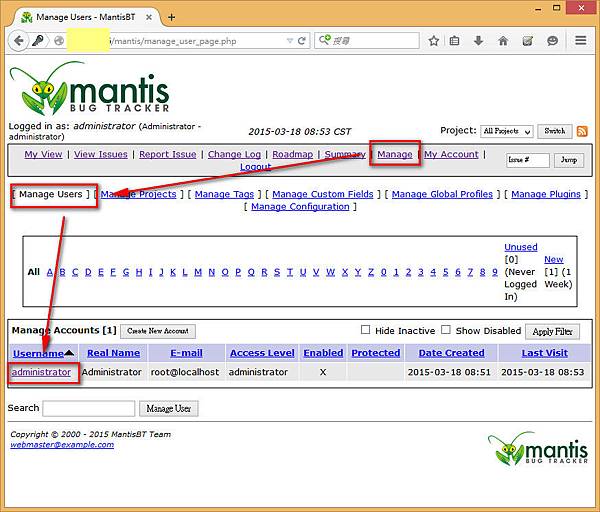Sort by Last Visit column header

pyautogui.click(x=545, y=353)
